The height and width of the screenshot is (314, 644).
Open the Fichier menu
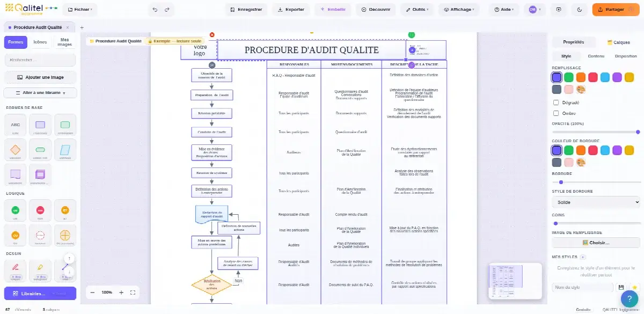[x=80, y=9]
